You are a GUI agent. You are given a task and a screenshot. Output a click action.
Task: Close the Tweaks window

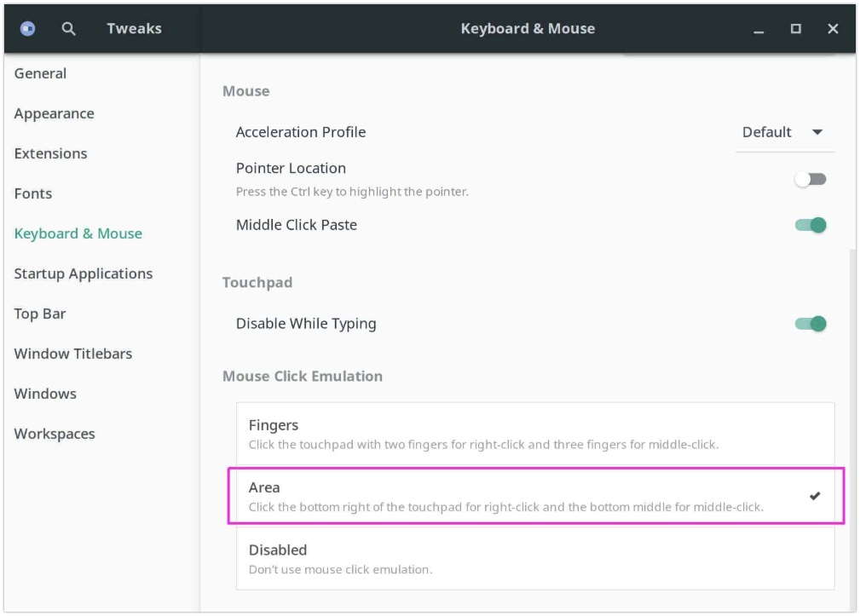pyautogui.click(x=833, y=29)
